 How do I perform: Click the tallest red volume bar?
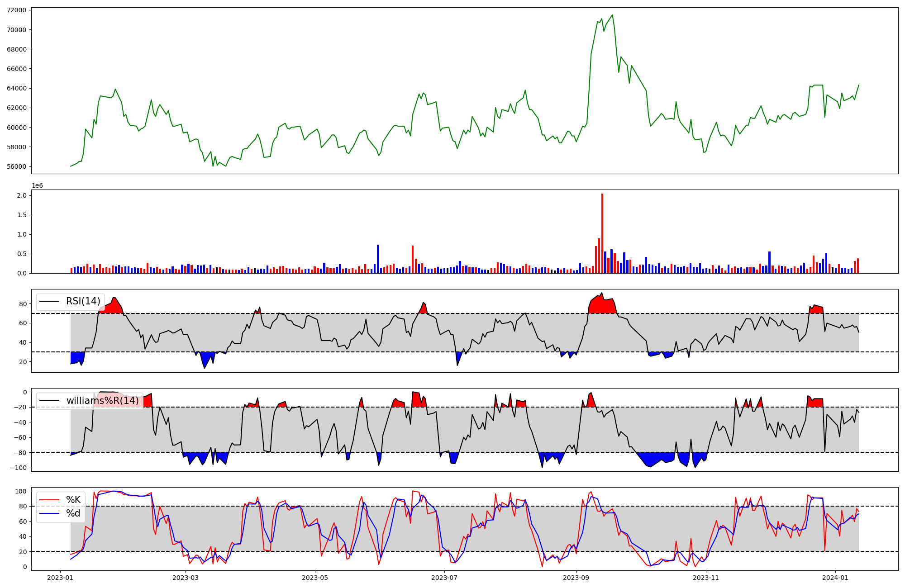coord(602,233)
